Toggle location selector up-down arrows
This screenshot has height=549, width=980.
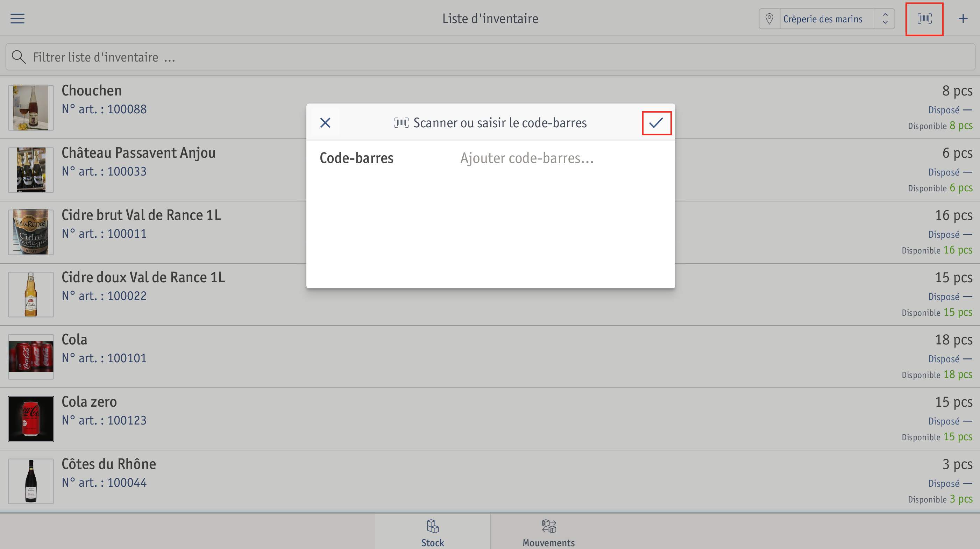(x=885, y=19)
